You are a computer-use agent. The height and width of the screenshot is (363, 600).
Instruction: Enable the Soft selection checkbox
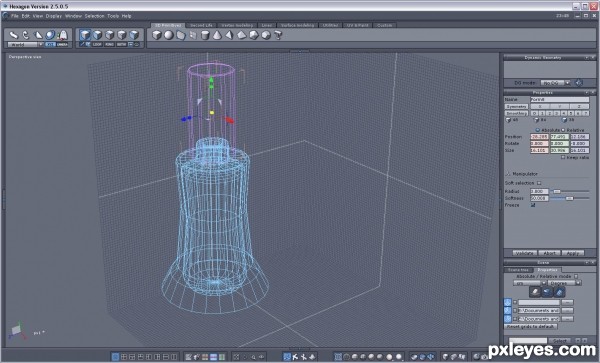(539, 183)
